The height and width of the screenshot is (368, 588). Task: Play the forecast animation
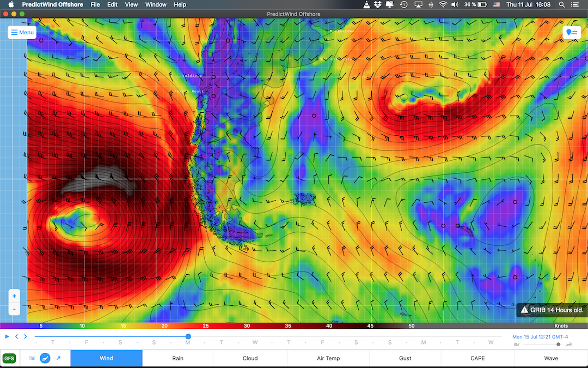pos(7,336)
